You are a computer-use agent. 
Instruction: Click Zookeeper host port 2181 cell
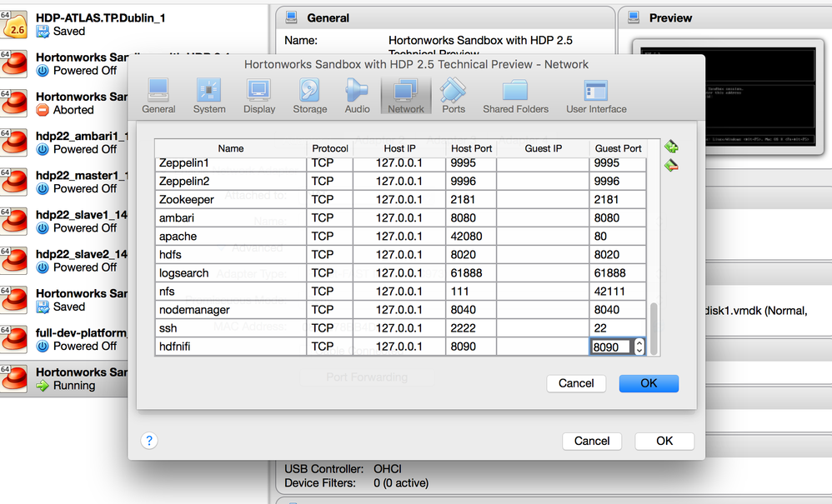[471, 200]
